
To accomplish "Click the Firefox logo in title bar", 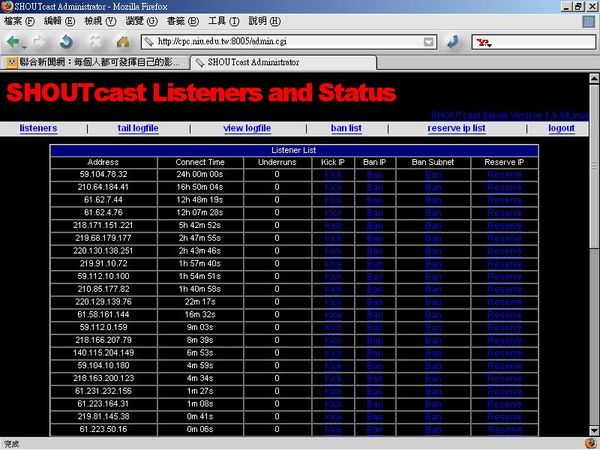I will coord(7,7).
